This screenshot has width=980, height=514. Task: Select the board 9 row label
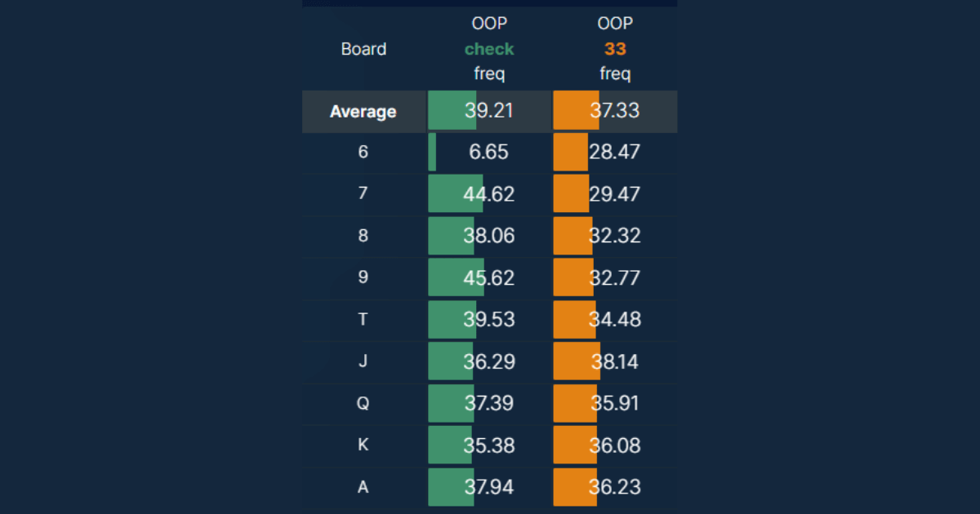(x=363, y=277)
